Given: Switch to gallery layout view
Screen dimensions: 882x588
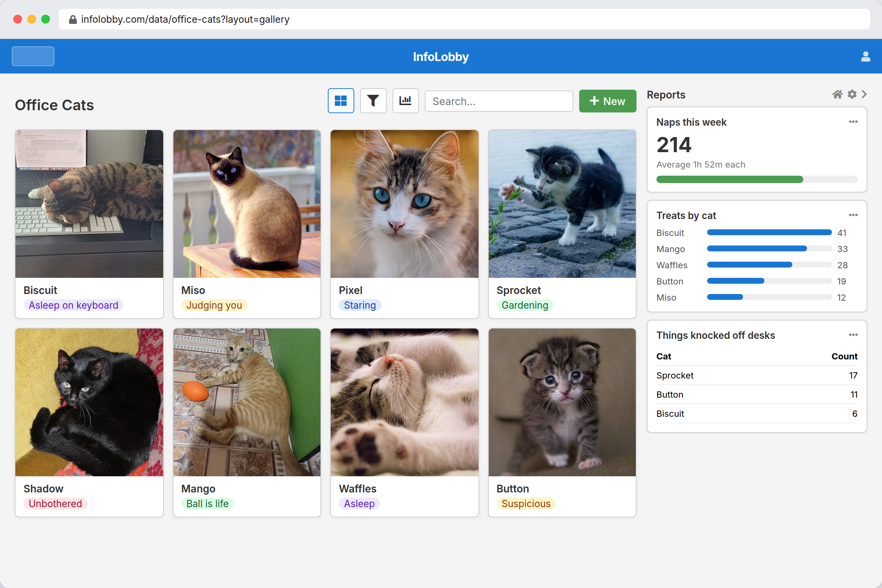Looking at the screenshot, I should 341,101.
